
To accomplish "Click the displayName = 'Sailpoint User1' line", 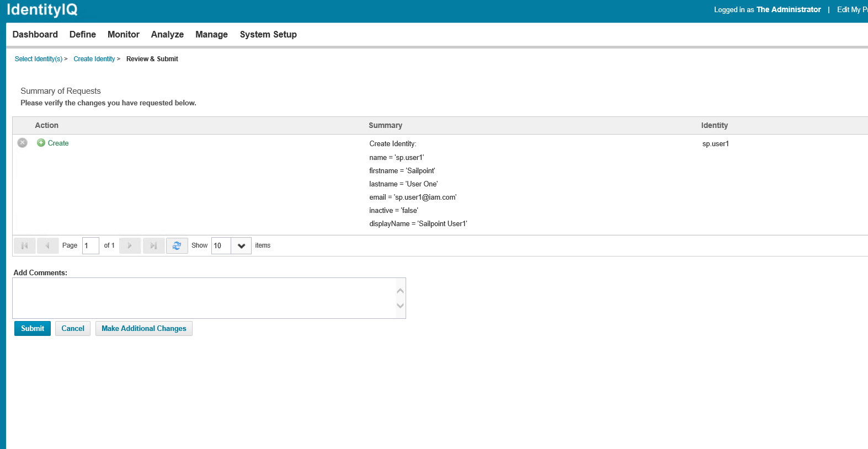I will click(418, 223).
